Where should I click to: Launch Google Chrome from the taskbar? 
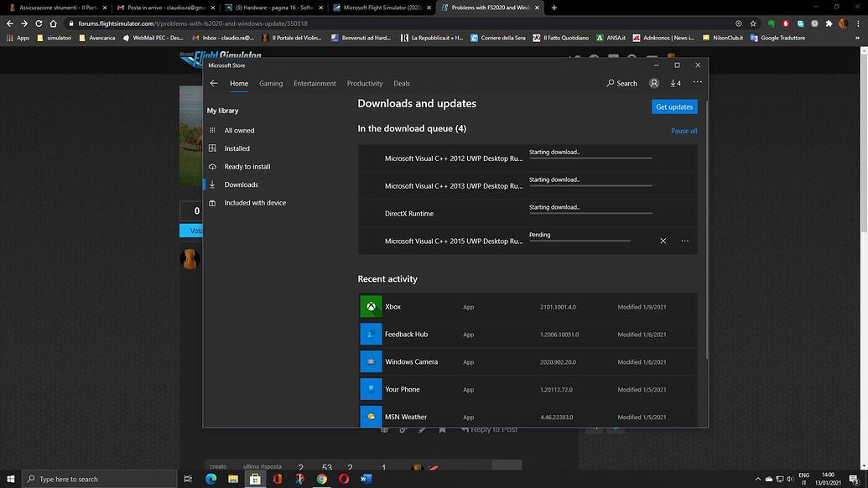point(321,479)
